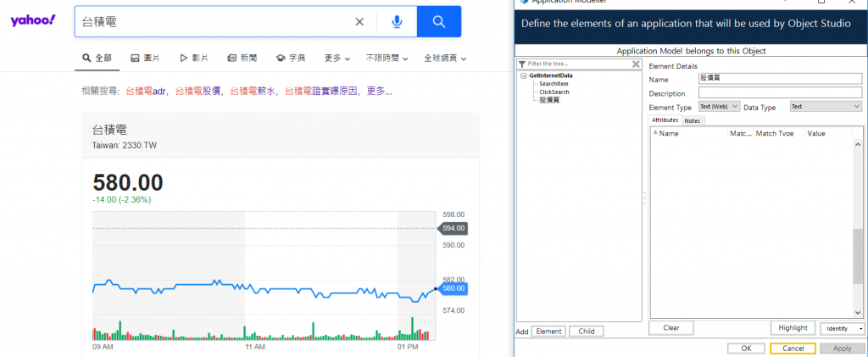
Task: Click 更多... in related searches
Action: pyautogui.click(x=380, y=92)
